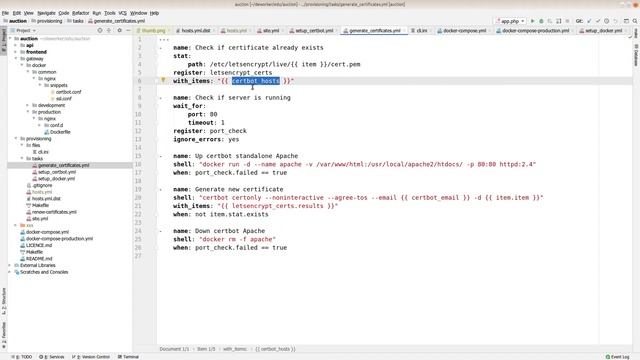Open the Event Log

pyautogui.click(x=618, y=357)
